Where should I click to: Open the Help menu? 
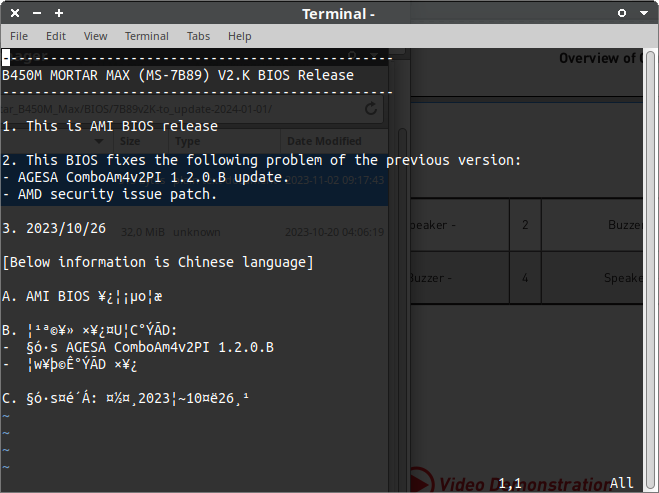(x=240, y=36)
